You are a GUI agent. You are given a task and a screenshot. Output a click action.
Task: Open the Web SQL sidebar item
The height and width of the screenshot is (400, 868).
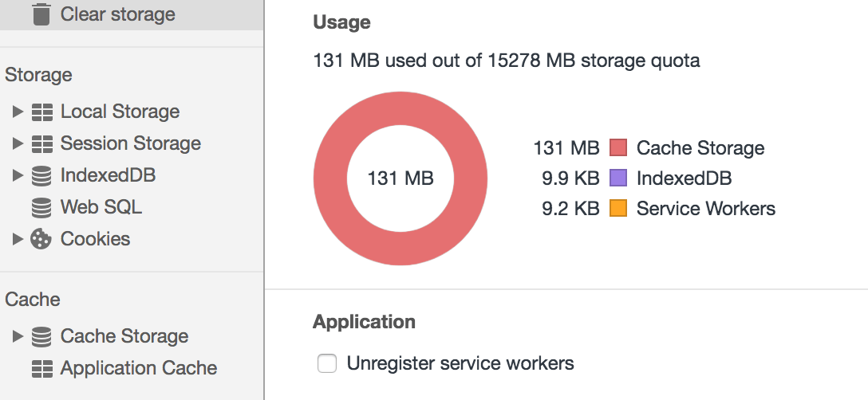click(101, 208)
